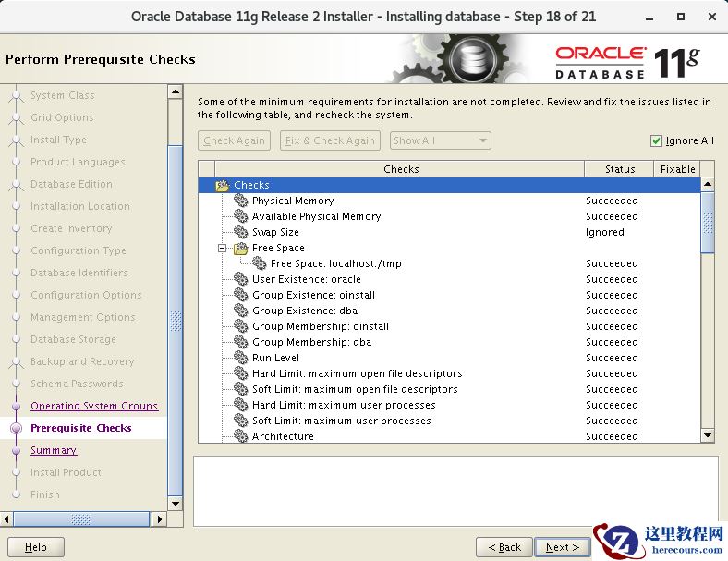Click the Free Space folder icon
Viewport: 728px width, 561px height.
pyautogui.click(x=240, y=248)
